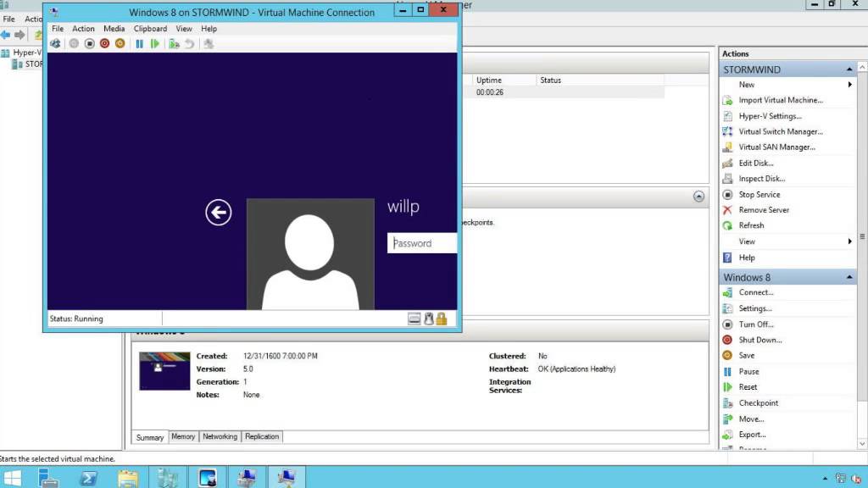Click the Revert toolbar icon
The width and height of the screenshot is (868, 488).
click(x=189, y=44)
